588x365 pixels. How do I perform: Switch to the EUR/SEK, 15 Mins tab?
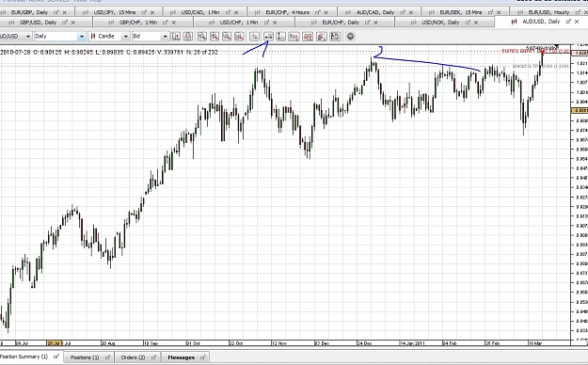pyautogui.click(x=460, y=12)
